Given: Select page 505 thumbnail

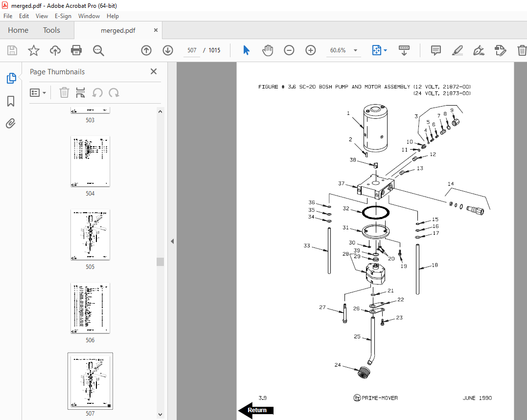Looking at the screenshot, I should click(90, 234).
